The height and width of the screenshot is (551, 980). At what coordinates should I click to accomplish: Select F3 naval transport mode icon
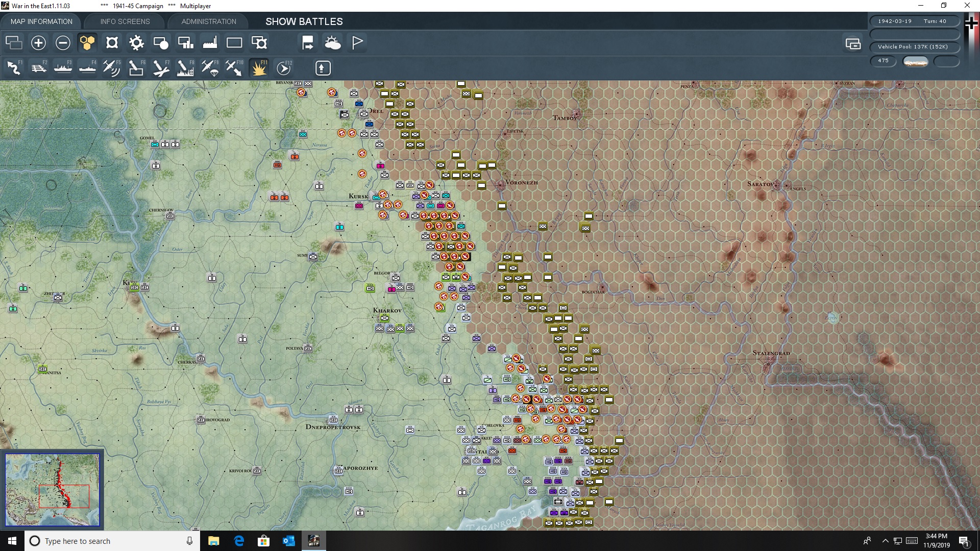63,68
